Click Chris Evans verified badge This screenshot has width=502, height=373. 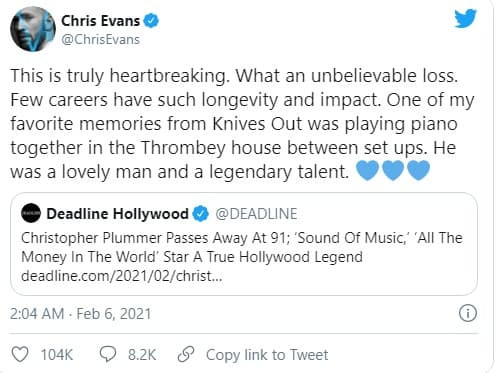(x=151, y=21)
